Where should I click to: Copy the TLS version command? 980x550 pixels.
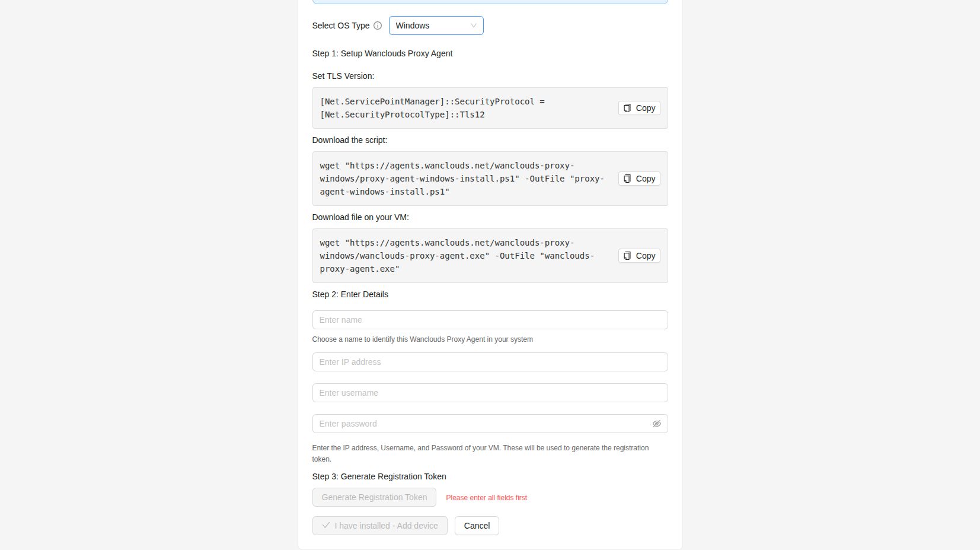639,108
